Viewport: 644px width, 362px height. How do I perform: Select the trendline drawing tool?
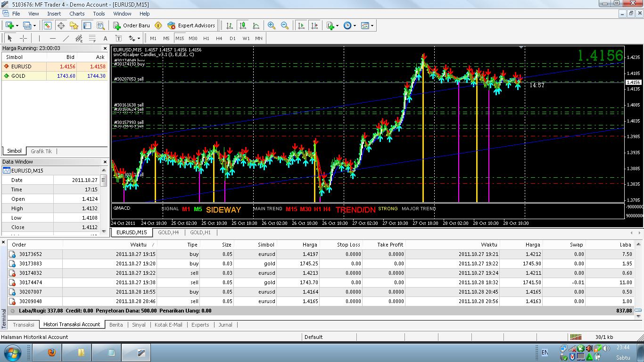click(66, 38)
